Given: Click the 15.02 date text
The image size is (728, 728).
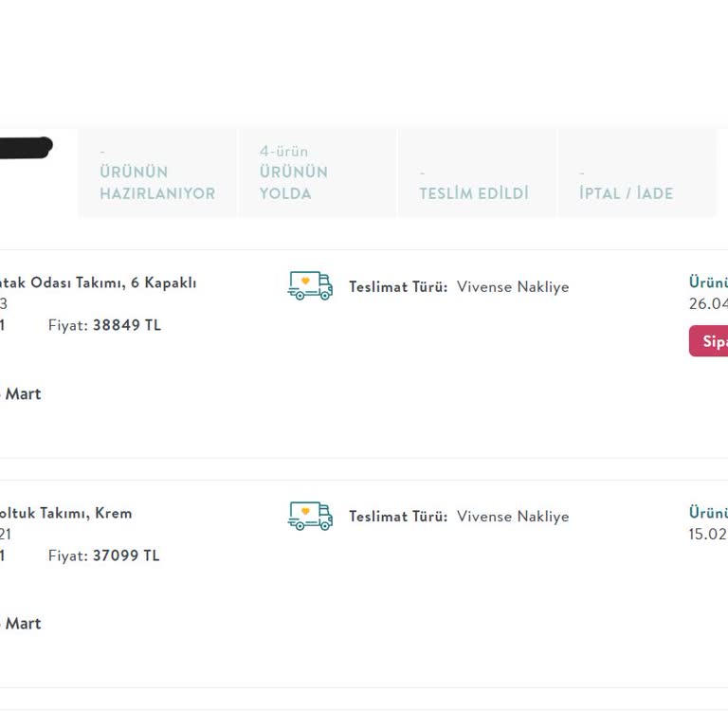Looking at the screenshot, I should click(x=708, y=534).
